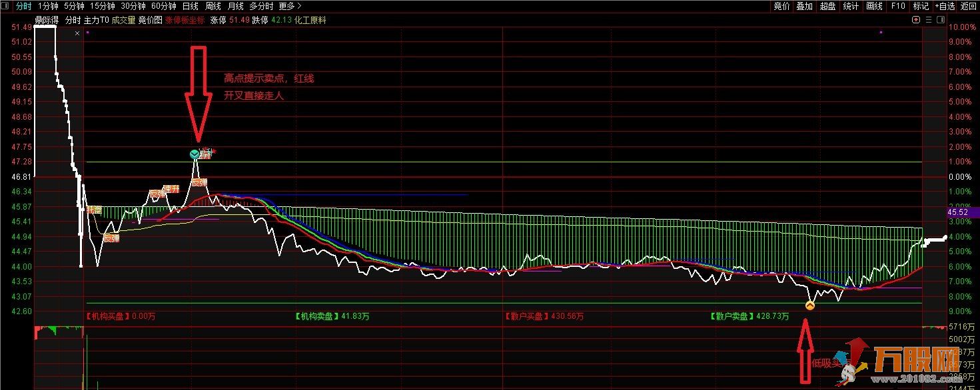Click the 10.00% label on right axis
Image resolution: width=980 pixels, height=390 pixels.
963,27
